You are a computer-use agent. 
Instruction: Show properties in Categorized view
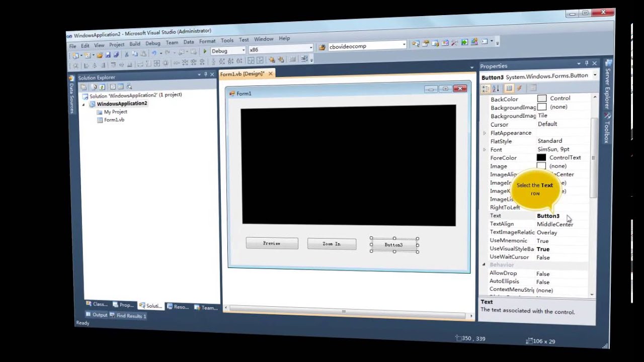(x=486, y=88)
